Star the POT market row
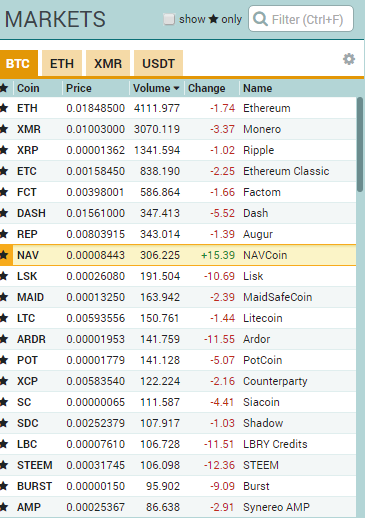 [4, 360]
